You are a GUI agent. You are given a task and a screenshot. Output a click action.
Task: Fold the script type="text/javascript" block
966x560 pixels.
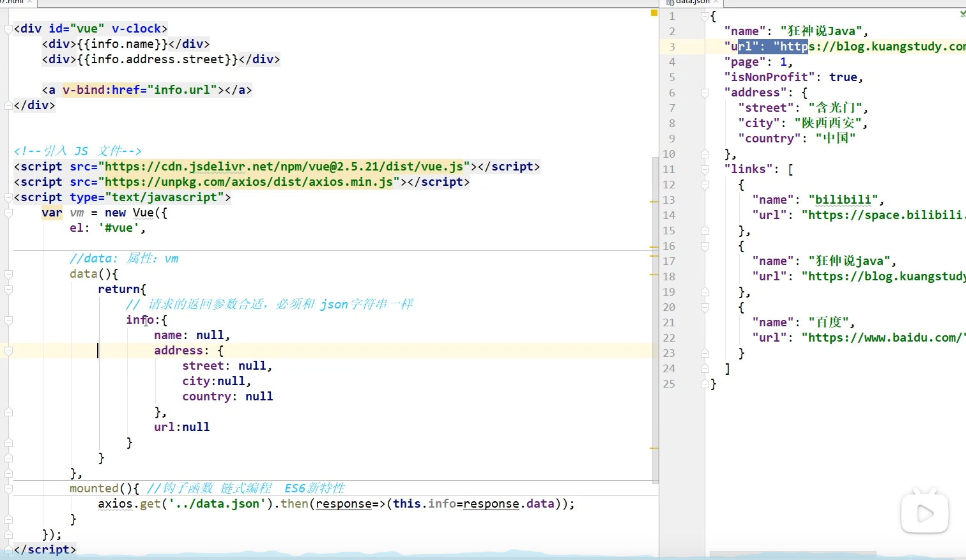[x=8, y=197]
